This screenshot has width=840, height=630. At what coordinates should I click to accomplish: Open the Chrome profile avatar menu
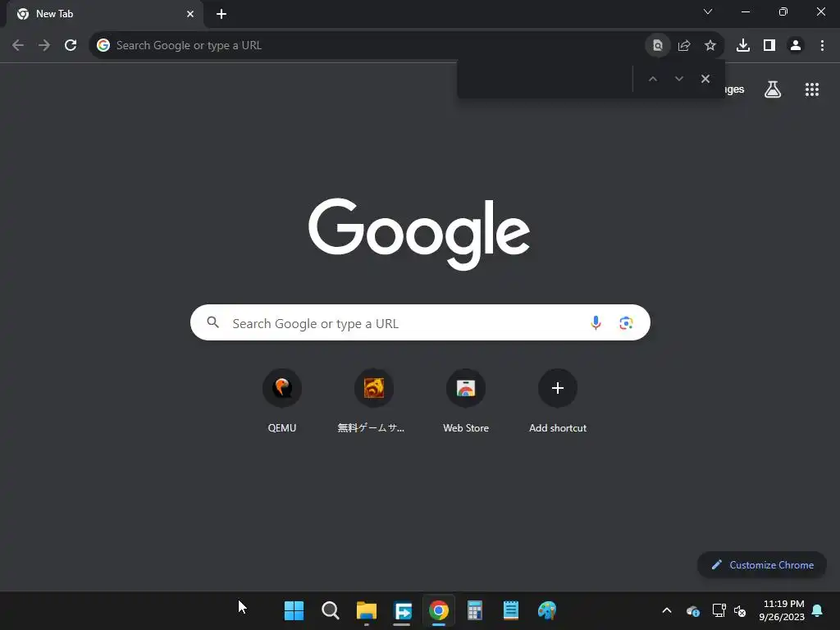(x=796, y=46)
